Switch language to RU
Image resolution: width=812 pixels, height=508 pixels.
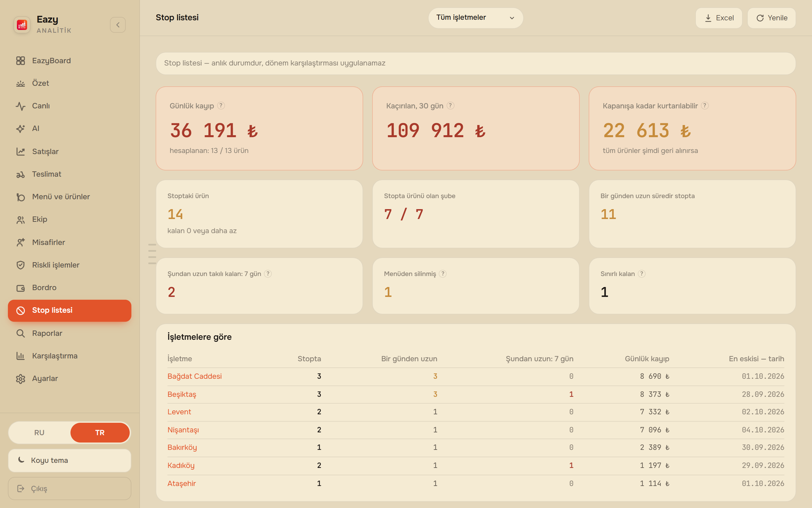point(39,432)
